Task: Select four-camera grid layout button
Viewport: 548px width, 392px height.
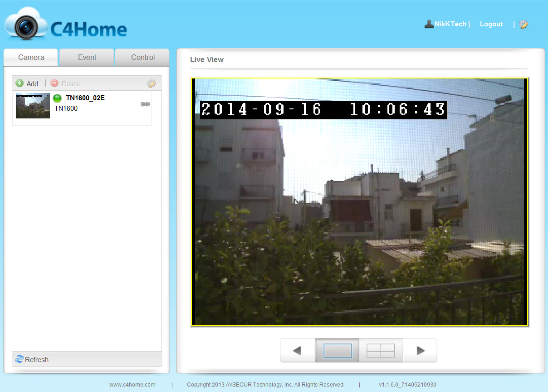Action: tap(381, 350)
